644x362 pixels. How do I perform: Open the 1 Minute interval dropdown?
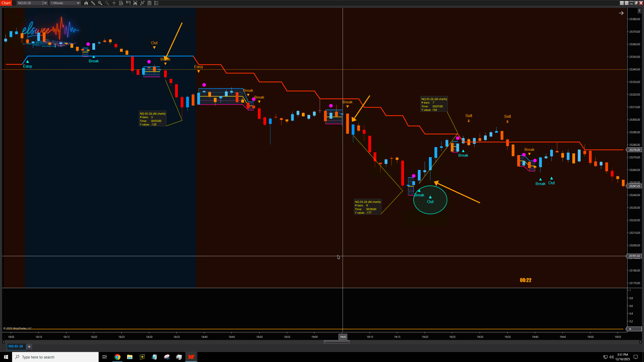65,3
